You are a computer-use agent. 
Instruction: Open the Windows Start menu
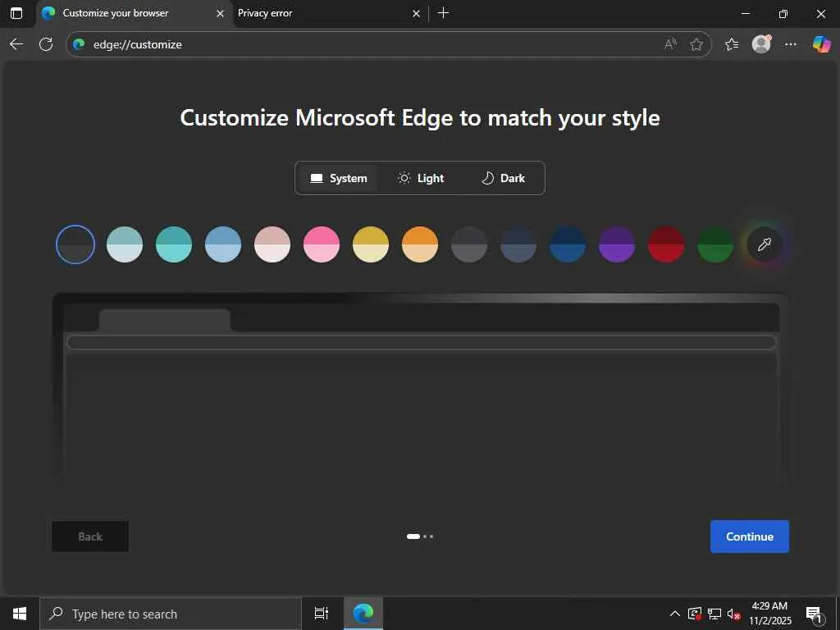(20, 614)
